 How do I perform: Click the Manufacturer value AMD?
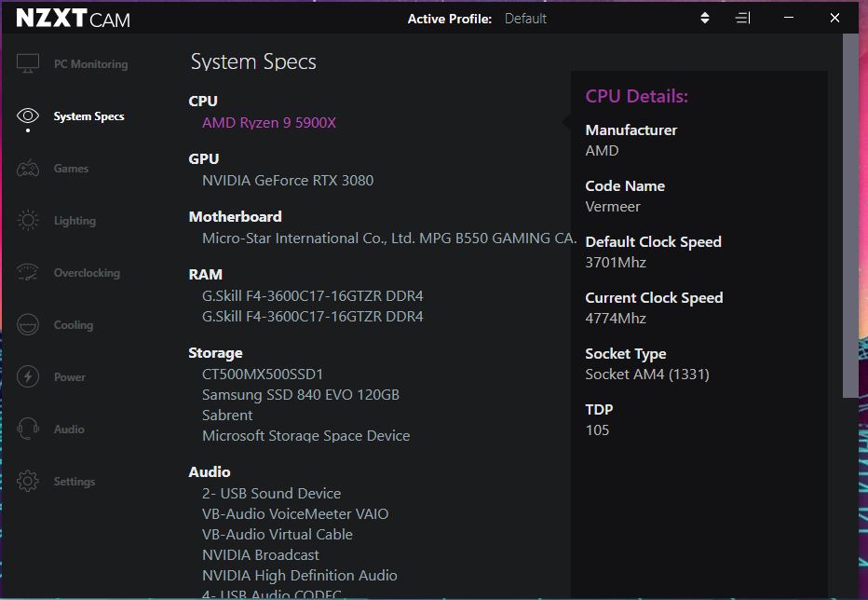[x=602, y=150]
